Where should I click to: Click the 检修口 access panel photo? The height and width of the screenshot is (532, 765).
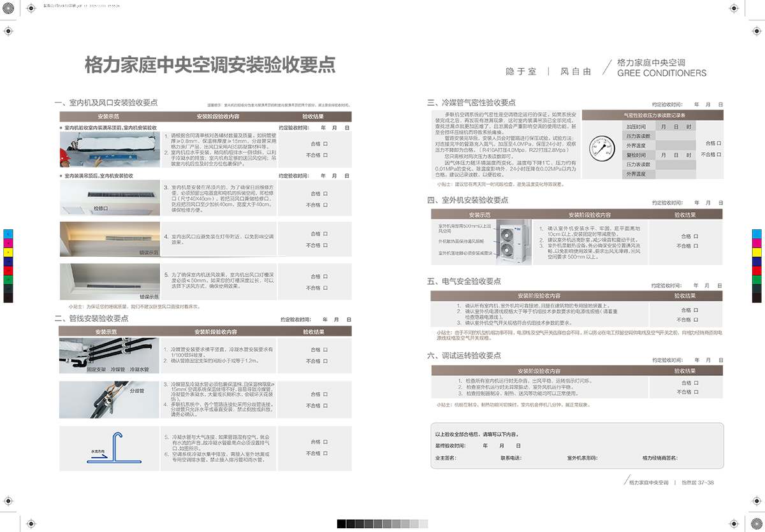pyautogui.click(x=109, y=198)
